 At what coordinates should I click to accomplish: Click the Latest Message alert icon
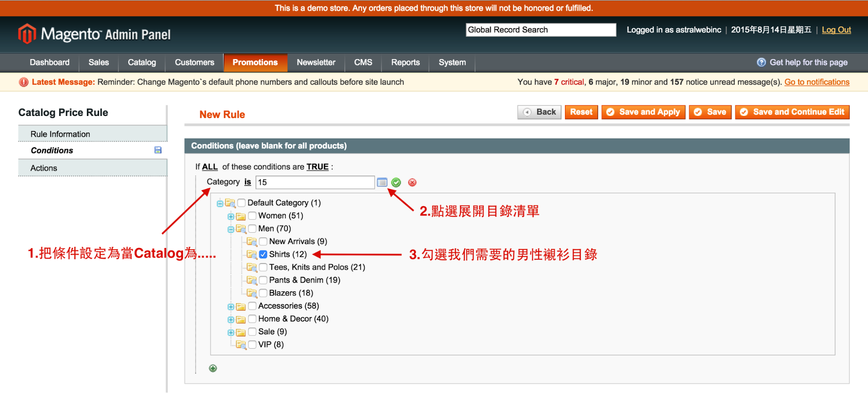(x=23, y=82)
